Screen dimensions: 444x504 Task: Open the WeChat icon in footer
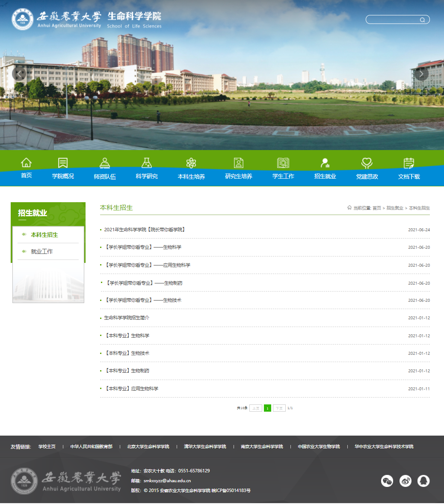pos(387,481)
